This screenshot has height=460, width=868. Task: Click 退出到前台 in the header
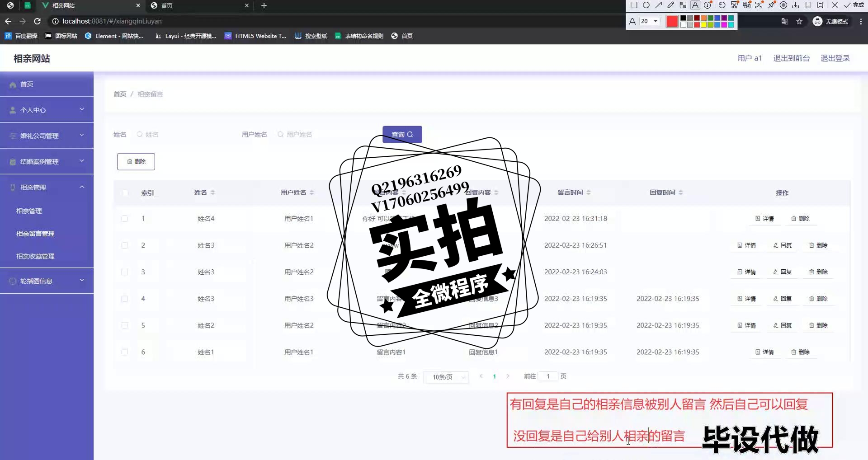pyautogui.click(x=791, y=58)
